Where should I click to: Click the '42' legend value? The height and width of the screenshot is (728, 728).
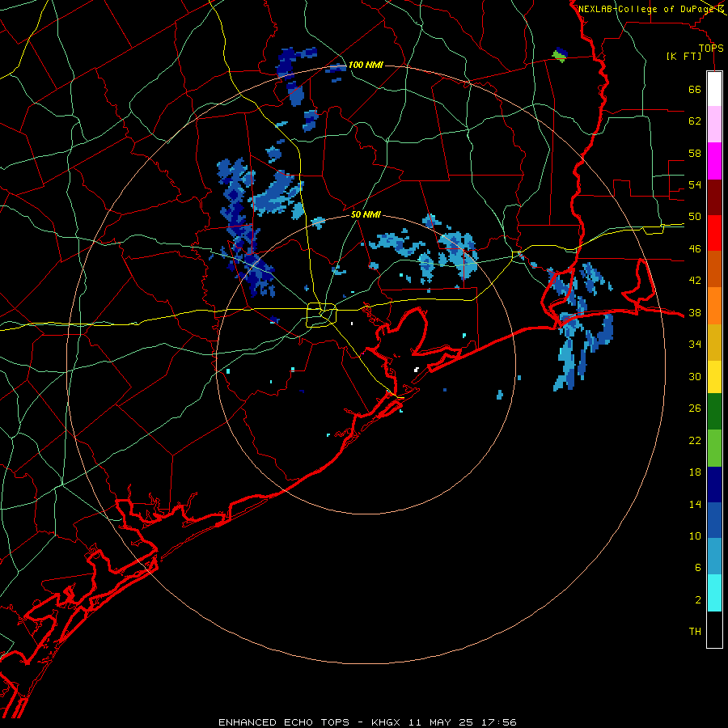tap(695, 281)
